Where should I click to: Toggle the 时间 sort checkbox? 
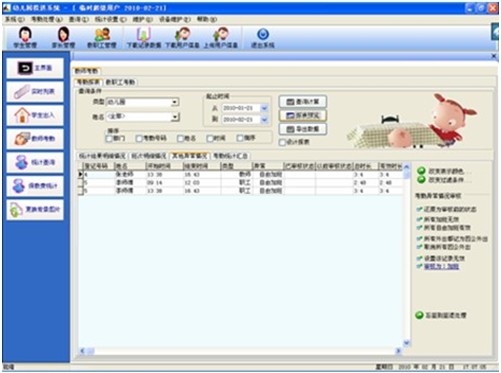click(x=210, y=138)
